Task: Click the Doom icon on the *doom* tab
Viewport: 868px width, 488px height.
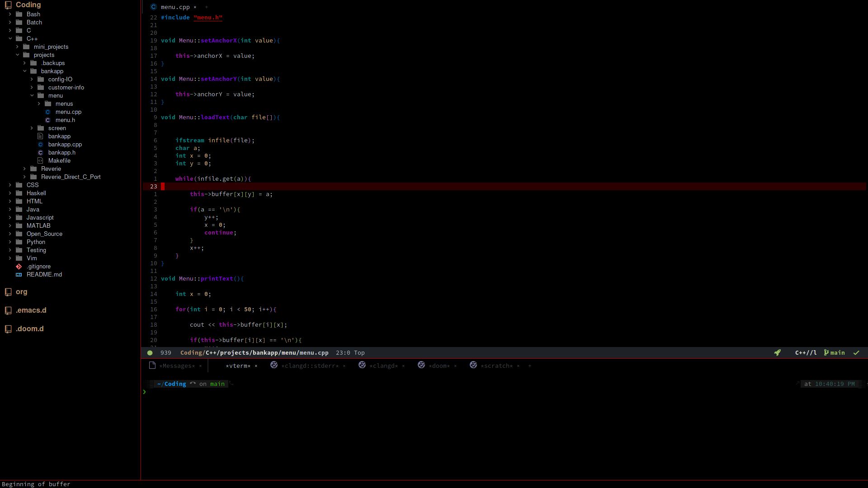Action: pos(421,365)
